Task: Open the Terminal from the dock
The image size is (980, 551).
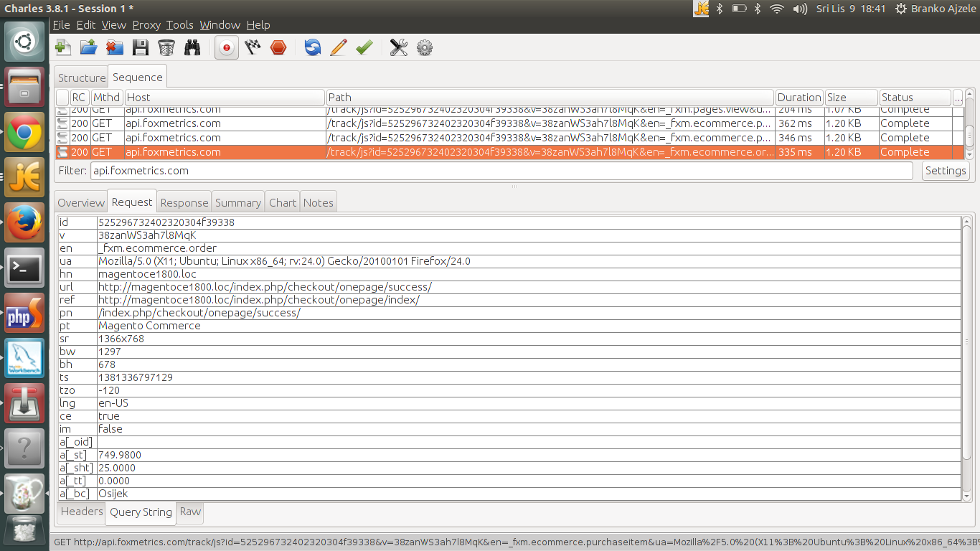Action: (24, 268)
